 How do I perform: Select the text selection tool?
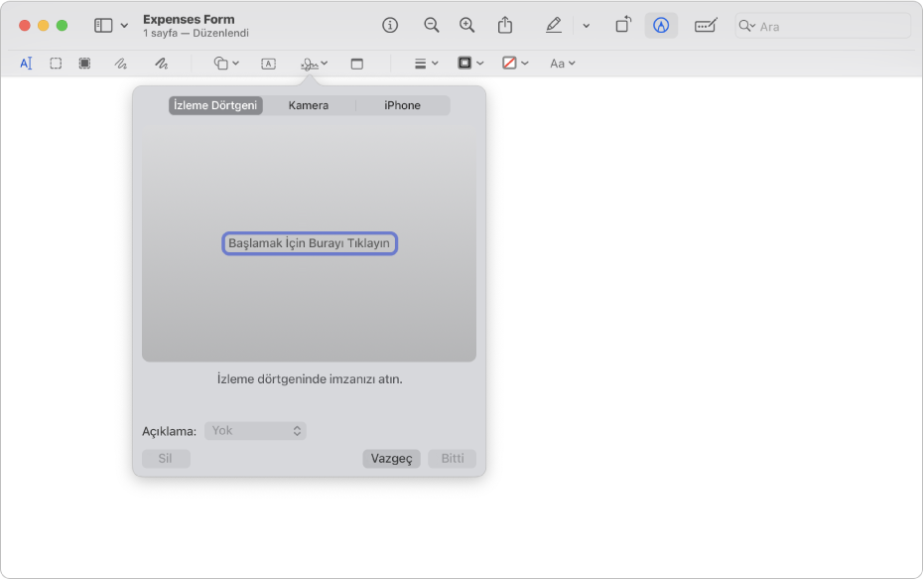(x=26, y=64)
